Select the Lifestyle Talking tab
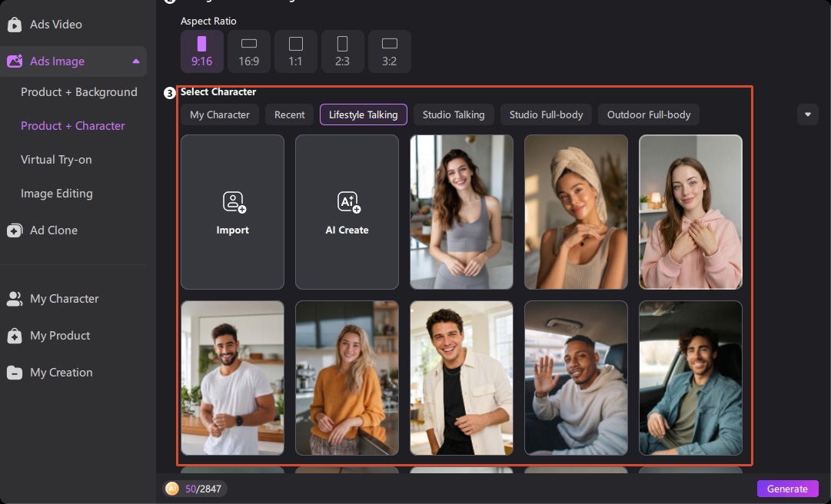The image size is (831, 504). coord(364,115)
